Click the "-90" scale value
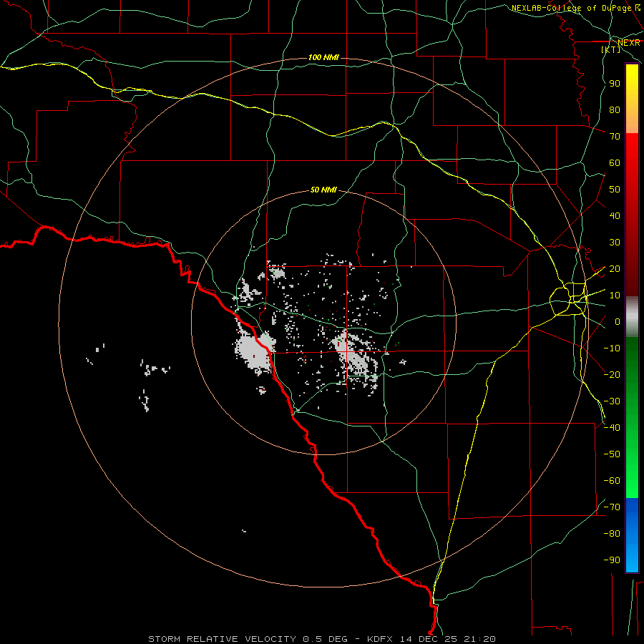This screenshot has height=644, width=644. [612, 560]
